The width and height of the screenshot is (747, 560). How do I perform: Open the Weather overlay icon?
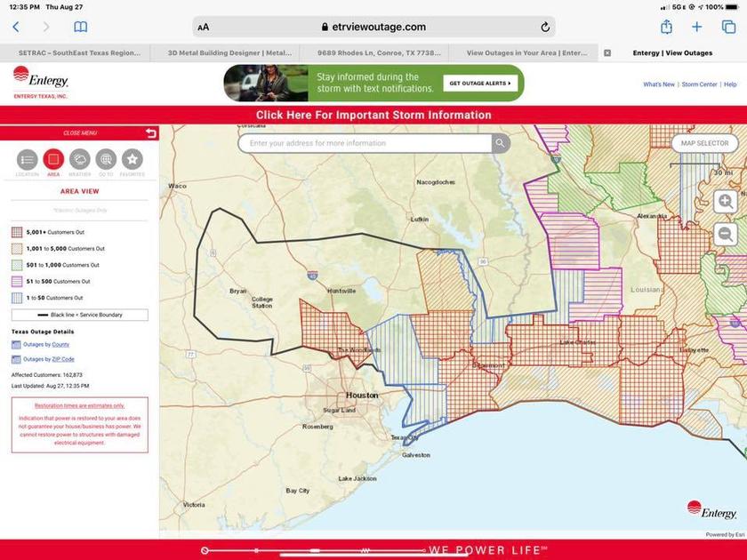(x=79, y=159)
